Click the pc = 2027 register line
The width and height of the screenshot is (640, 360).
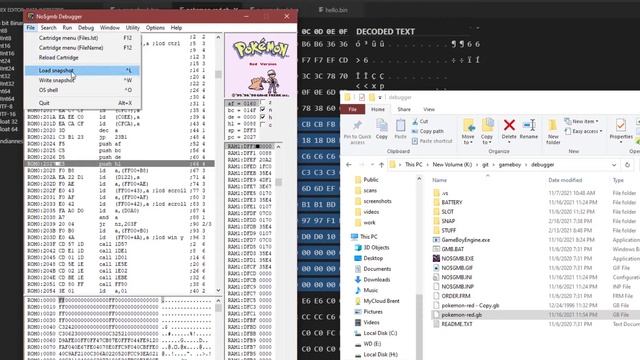pyautogui.click(x=241, y=137)
